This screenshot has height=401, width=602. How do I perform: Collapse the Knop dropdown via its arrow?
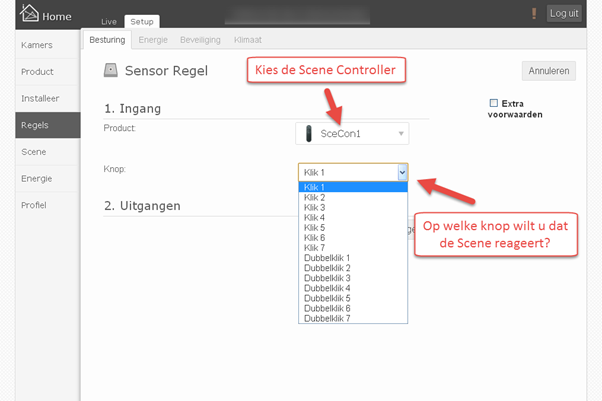tap(402, 172)
